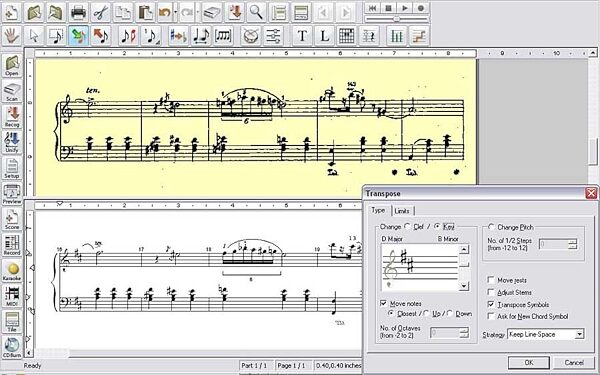Click the scanner icon in top toolbar
600x375 pixels.
point(212,12)
